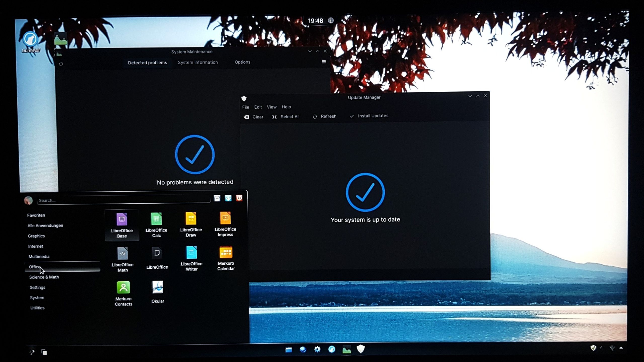Image resolution: width=644 pixels, height=362 pixels.
Task: Expand hidden tray icons with the up arrow
Action: tap(621, 348)
